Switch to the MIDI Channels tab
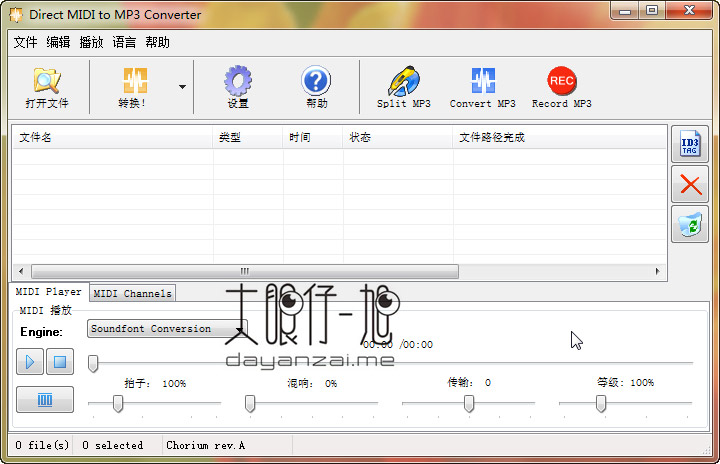Screen dimensions: 720x464 (133, 294)
